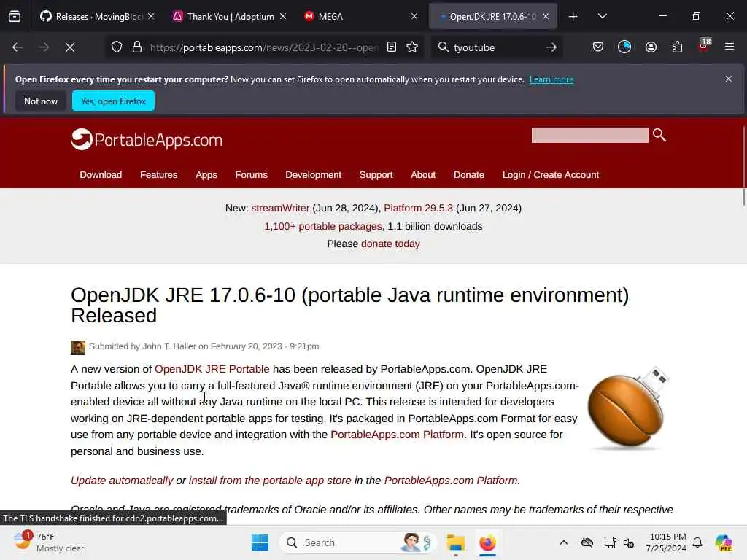
Task: List all tabs dropdown
Action: click(602, 16)
